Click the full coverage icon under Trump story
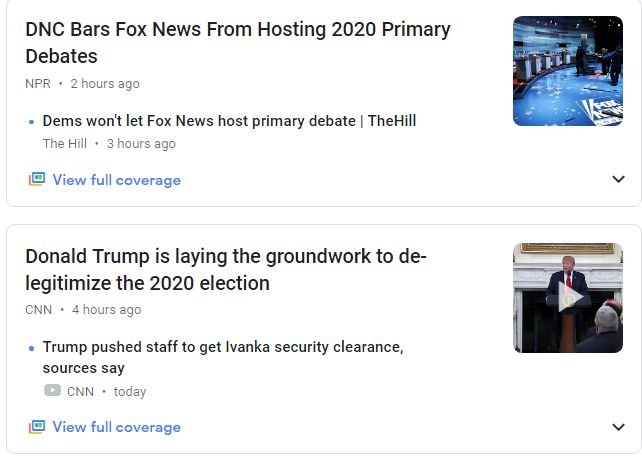 coord(37,427)
